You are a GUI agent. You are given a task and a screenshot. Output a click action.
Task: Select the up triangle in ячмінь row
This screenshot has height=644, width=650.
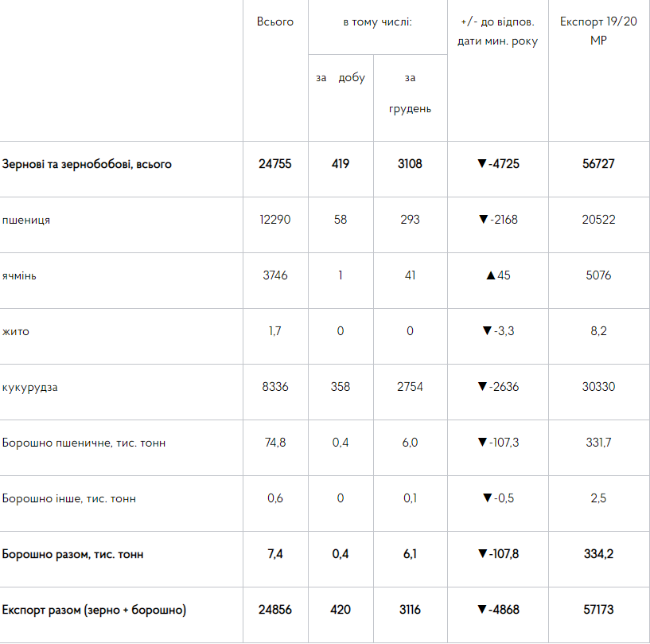click(490, 275)
